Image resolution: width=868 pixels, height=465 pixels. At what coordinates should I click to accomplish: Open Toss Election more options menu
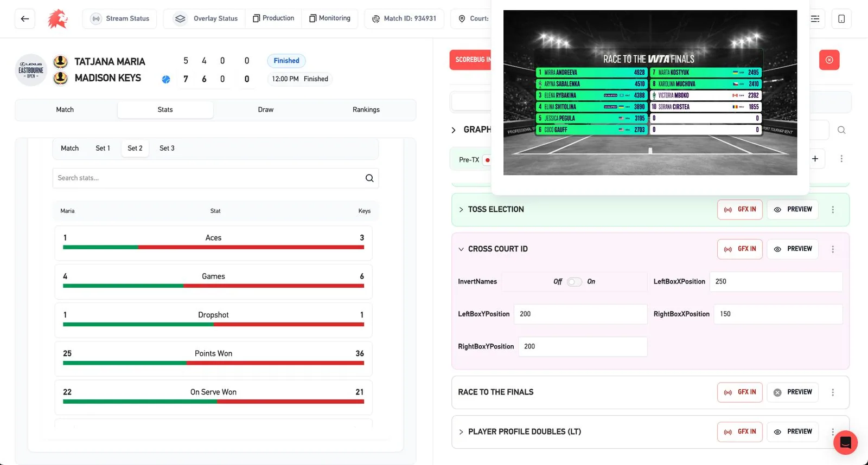click(833, 210)
